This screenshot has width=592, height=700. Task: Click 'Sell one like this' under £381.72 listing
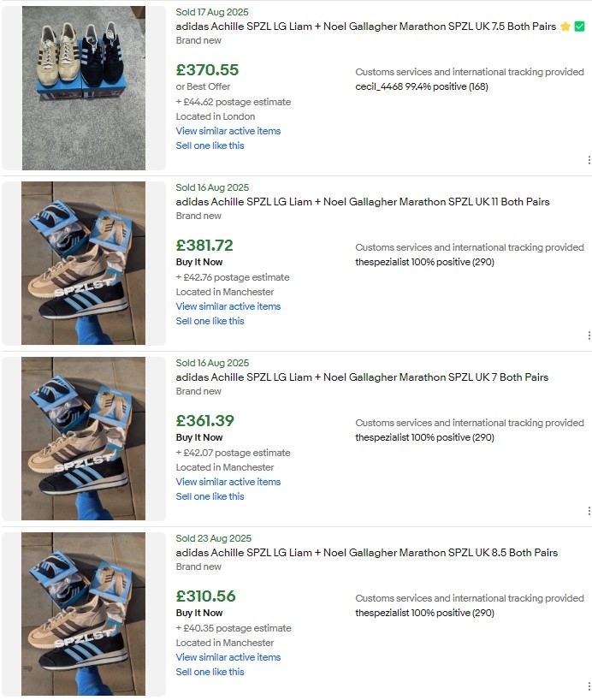210,321
